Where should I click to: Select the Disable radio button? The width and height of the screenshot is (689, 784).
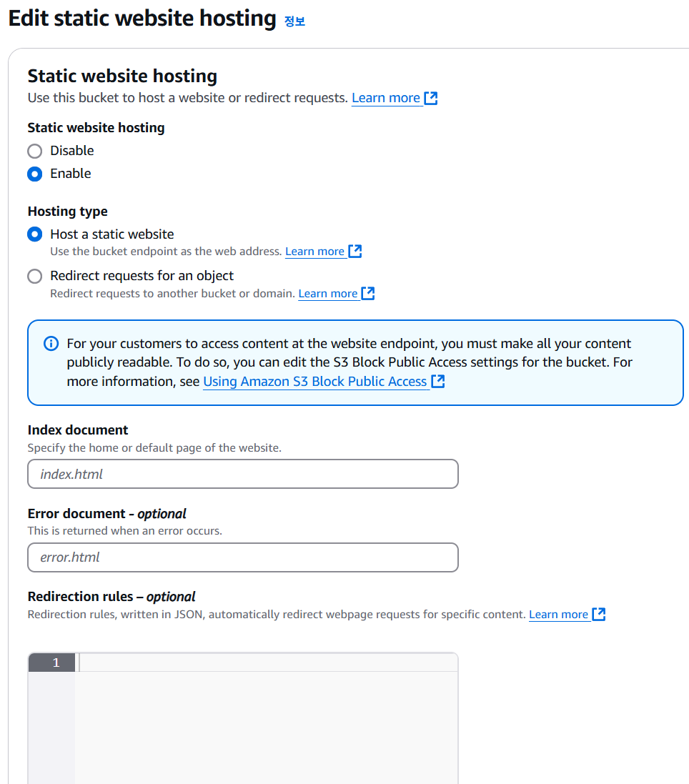(34, 151)
